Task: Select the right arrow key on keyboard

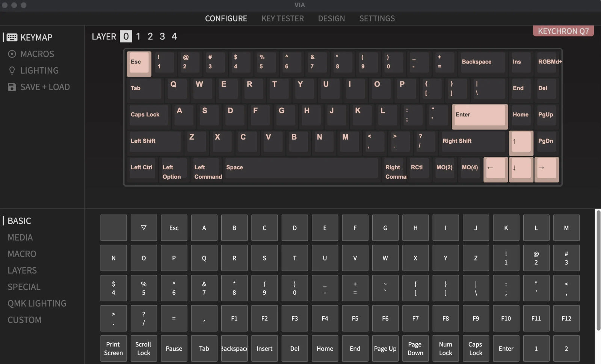Action: pos(546,168)
